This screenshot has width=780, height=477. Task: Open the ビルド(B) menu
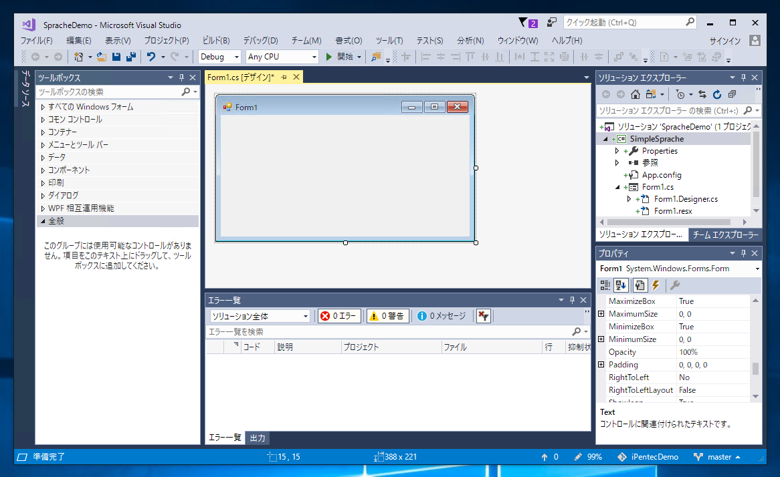click(x=216, y=40)
